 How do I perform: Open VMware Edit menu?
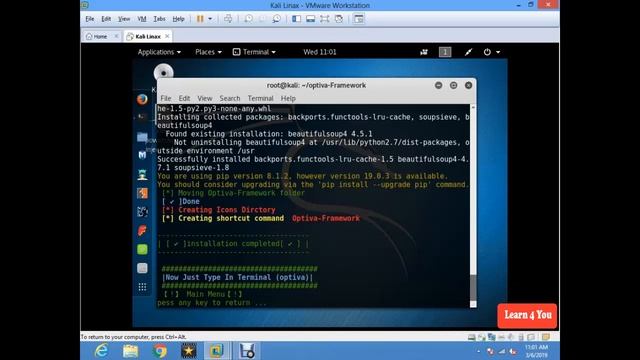(106, 19)
